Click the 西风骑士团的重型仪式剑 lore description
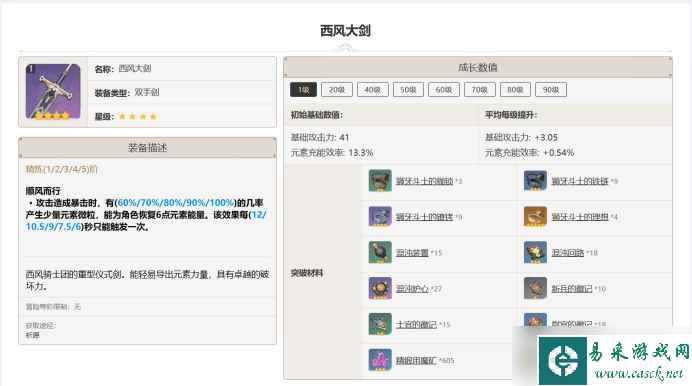692x386 pixels. (x=147, y=280)
